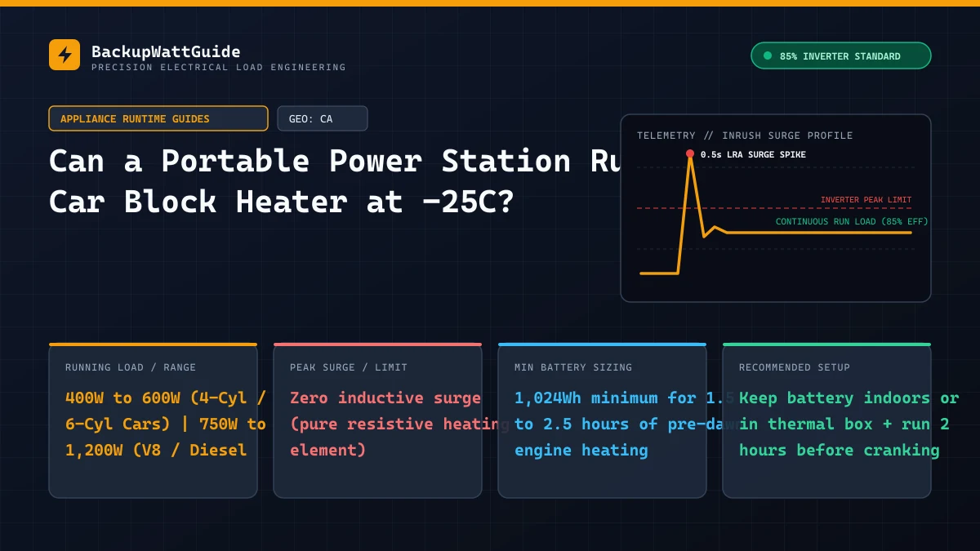Click the green status dot in inverter badge
Screen dimensions: 980x551
[x=768, y=56]
